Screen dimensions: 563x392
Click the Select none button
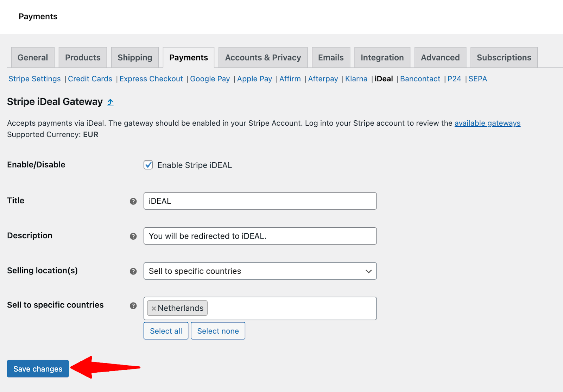(218, 331)
